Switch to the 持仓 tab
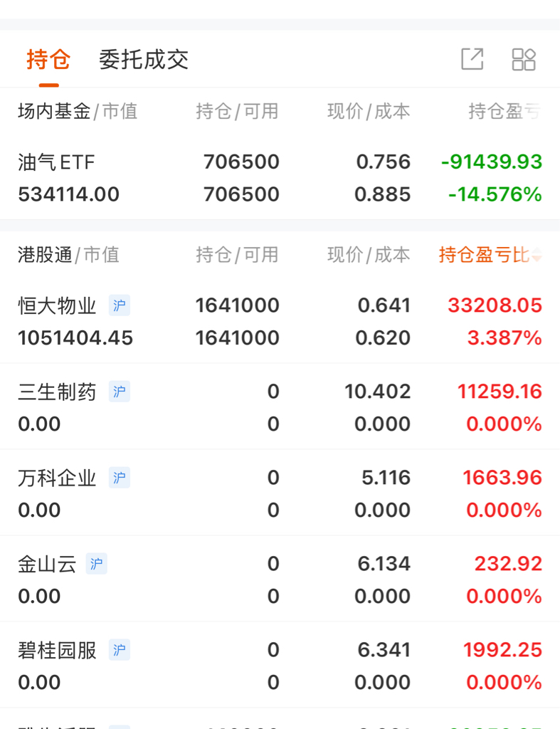 [48, 60]
